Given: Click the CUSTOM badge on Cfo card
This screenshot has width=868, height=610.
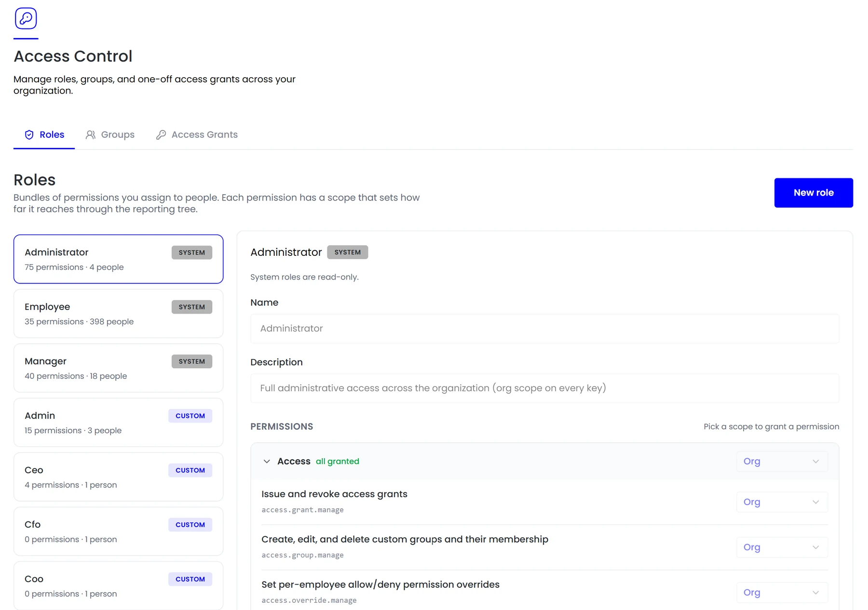Looking at the screenshot, I should click(x=190, y=525).
